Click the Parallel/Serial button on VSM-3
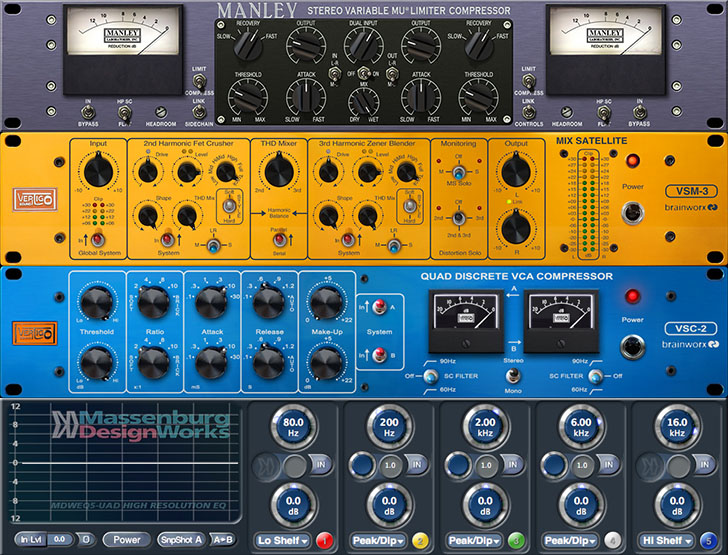Image resolution: width=728 pixels, height=555 pixels. coord(279,240)
